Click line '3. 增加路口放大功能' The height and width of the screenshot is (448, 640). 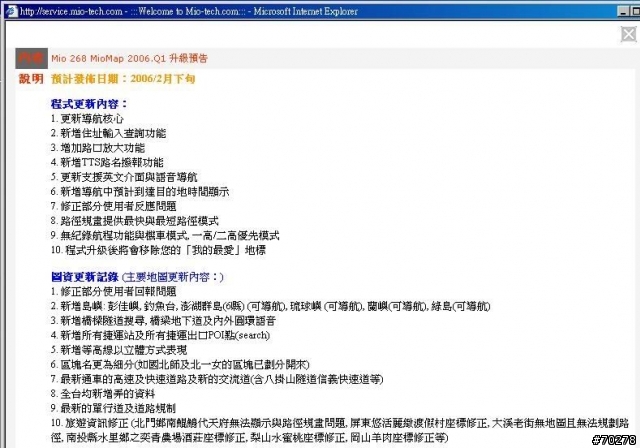pyautogui.click(x=98, y=148)
